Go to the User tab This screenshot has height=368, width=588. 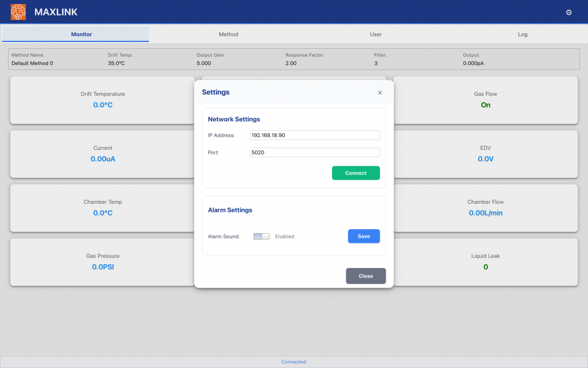(x=376, y=34)
